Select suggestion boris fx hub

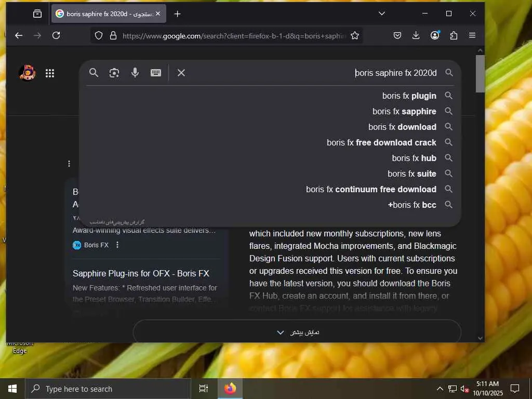pos(270,158)
